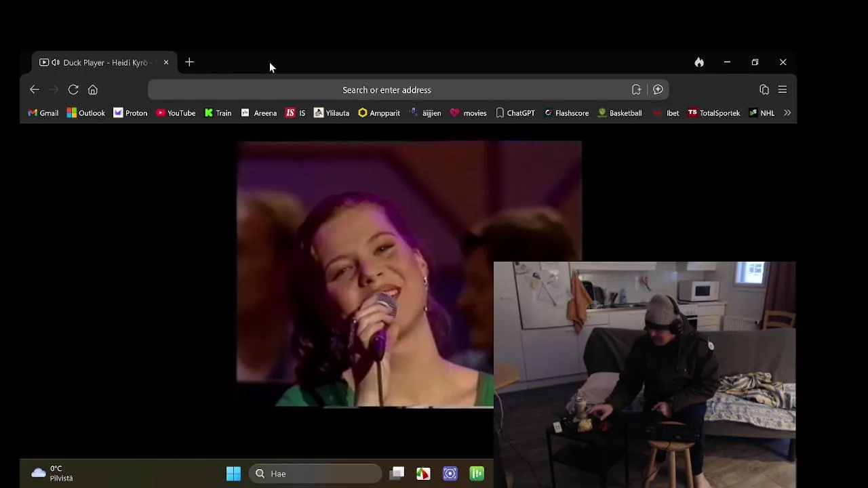The height and width of the screenshot is (488, 868).
Task: Open the TotalSportek bookmark
Action: [713, 113]
